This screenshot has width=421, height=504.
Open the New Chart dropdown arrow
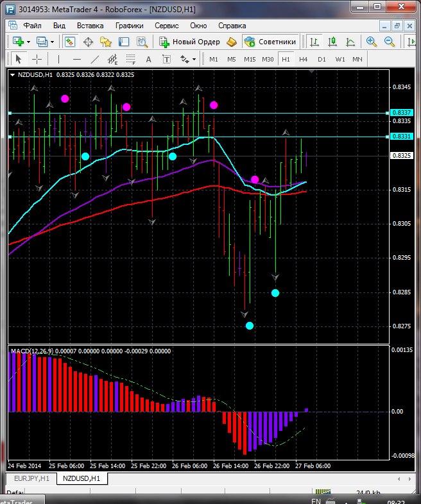point(29,42)
